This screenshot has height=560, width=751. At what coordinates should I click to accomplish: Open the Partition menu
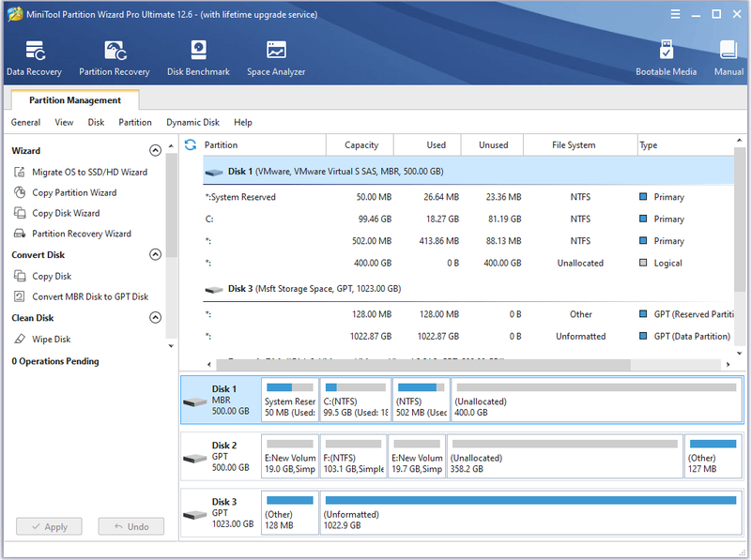tap(135, 122)
